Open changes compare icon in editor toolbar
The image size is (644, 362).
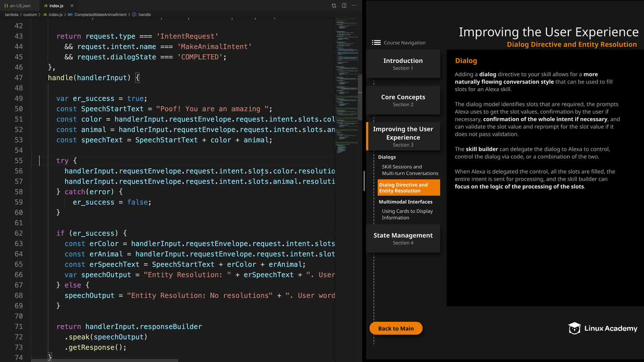(334, 6)
